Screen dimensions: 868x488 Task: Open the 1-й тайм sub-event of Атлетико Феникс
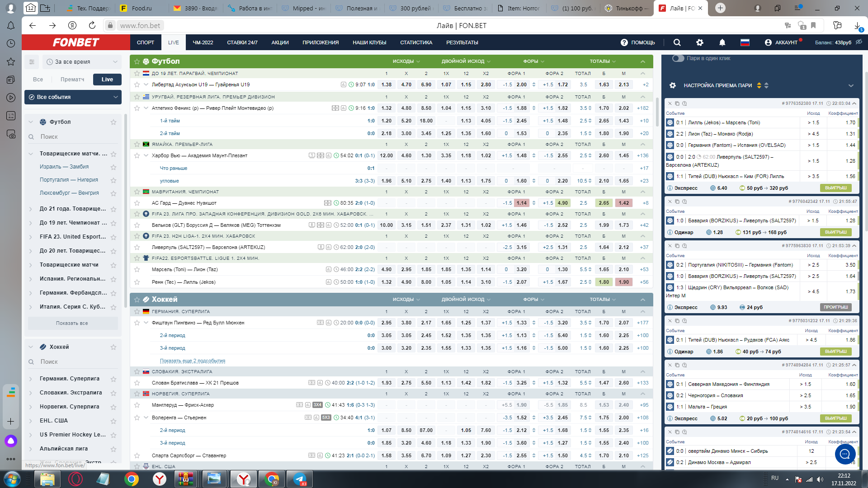pos(170,121)
